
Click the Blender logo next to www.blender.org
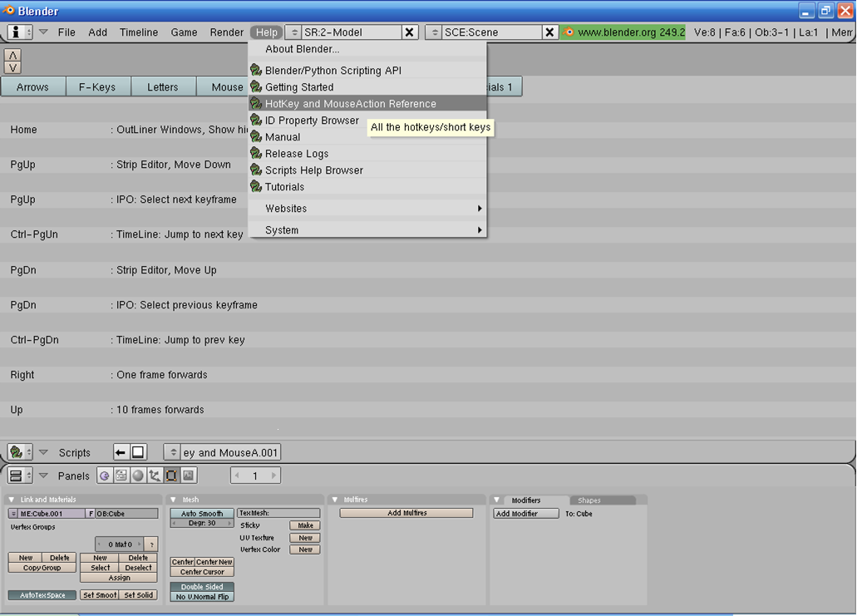pos(569,32)
